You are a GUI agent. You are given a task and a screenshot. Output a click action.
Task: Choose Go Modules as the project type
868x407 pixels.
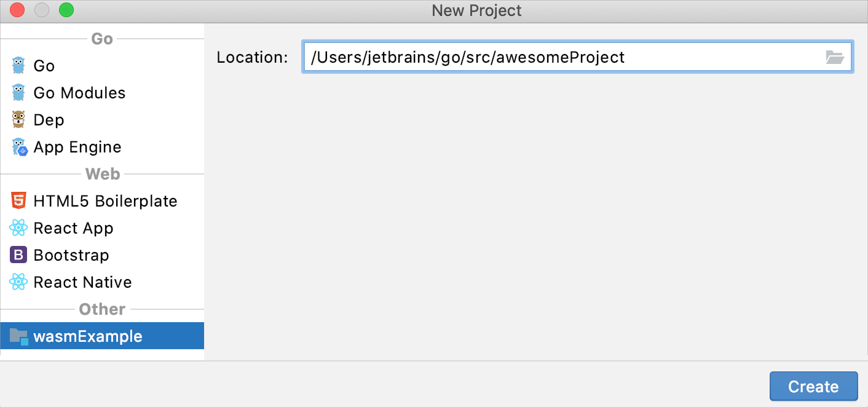click(80, 92)
